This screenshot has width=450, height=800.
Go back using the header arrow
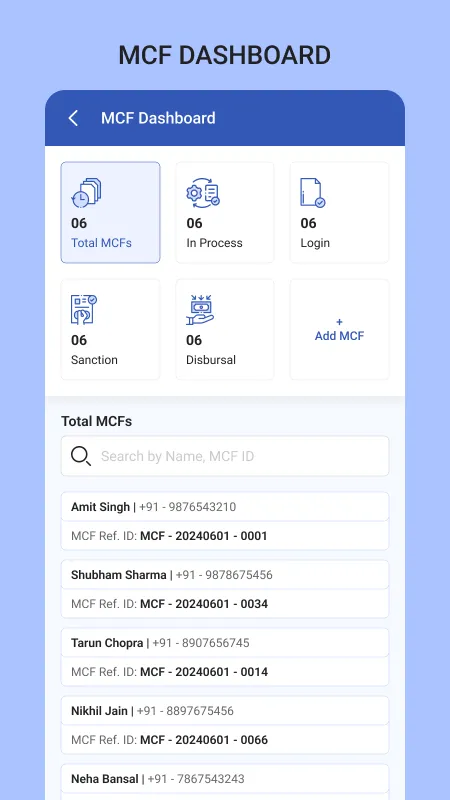(73, 118)
